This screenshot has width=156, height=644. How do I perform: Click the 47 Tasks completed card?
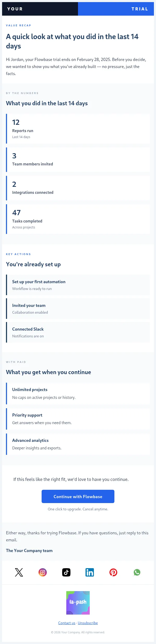click(x=78, y=219)
